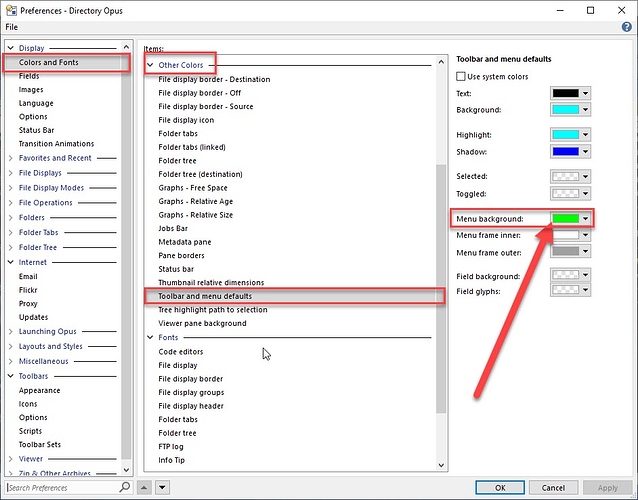Screen dimensions: 638x500
Task: Expand Layouts and Styles category
Action: pyautogui.click(x=11, y=346)
